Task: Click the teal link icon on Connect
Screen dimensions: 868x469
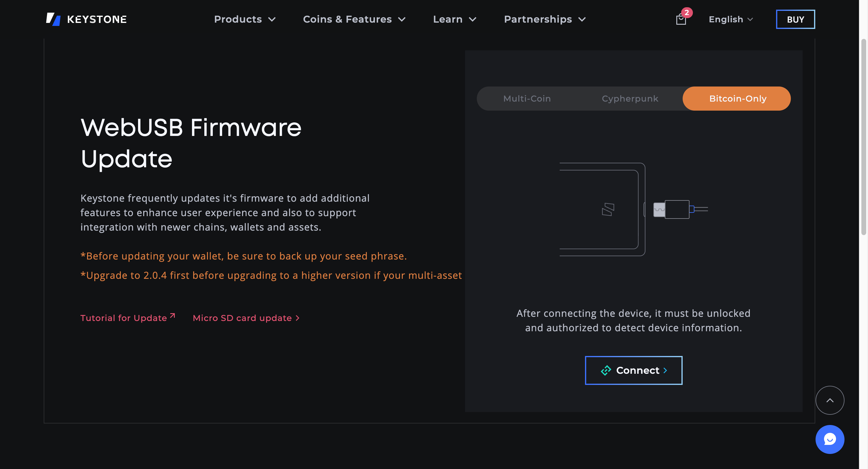Action: point(606,370)
